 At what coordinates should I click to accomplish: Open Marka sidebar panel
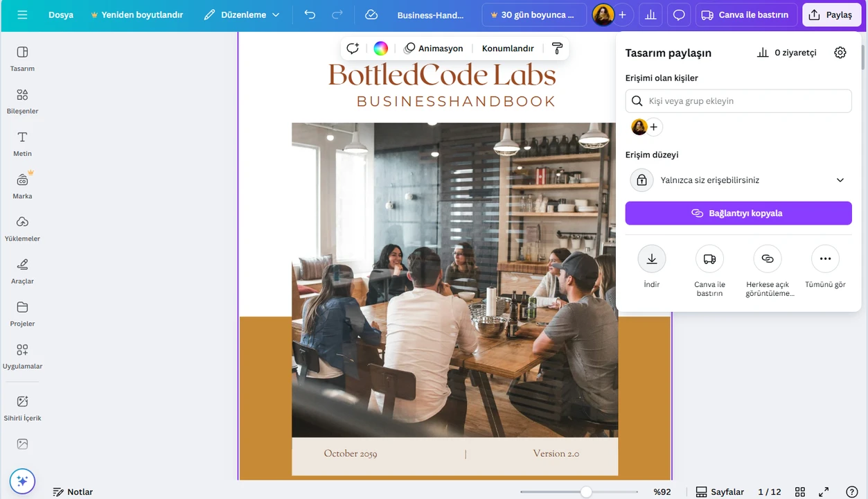[x=22, y=186]
